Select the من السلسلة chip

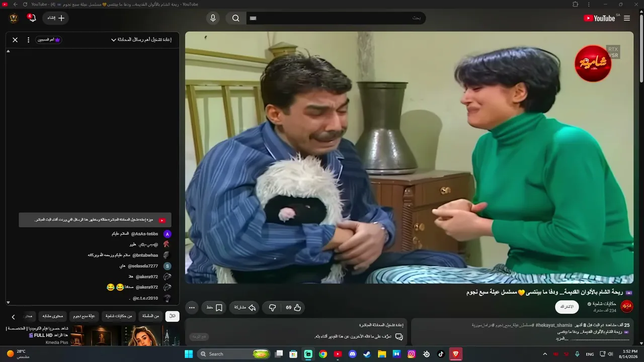(150, 316)
